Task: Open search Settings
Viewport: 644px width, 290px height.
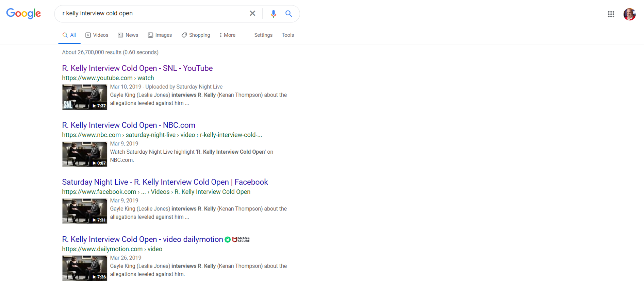Action: pyautogui.click(x=263, y=35)
